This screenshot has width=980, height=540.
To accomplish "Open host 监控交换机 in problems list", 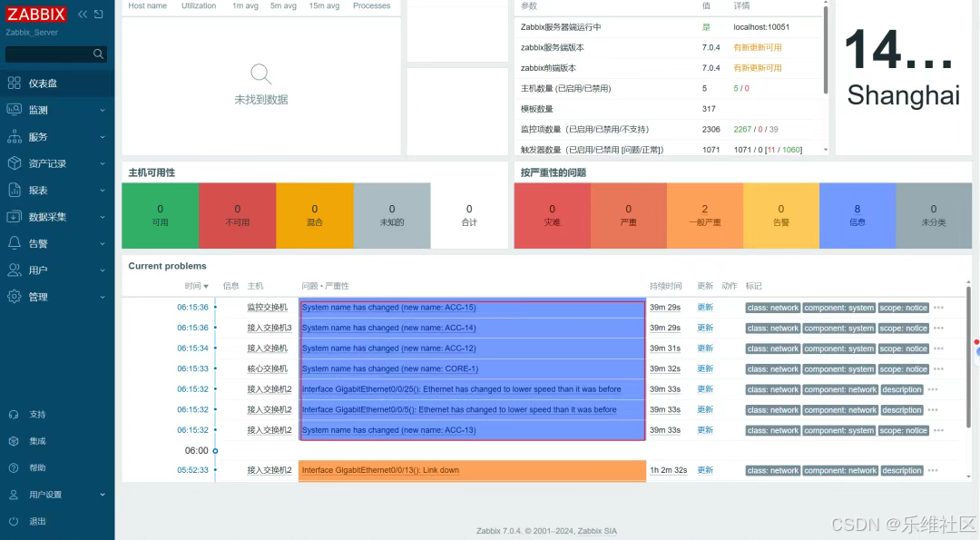I will point(267,308).
